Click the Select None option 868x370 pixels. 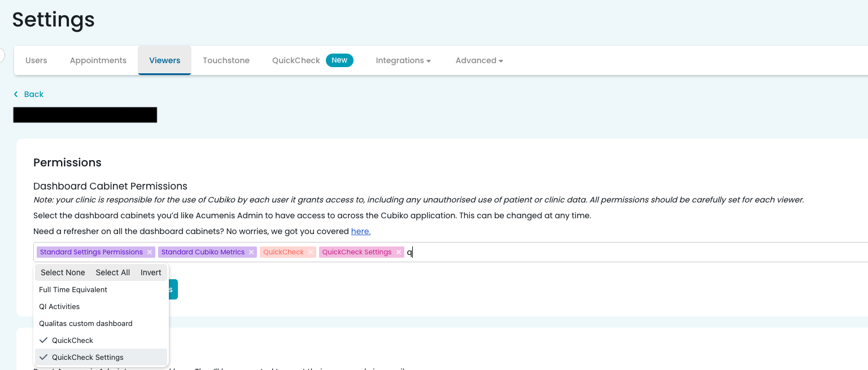63,272
